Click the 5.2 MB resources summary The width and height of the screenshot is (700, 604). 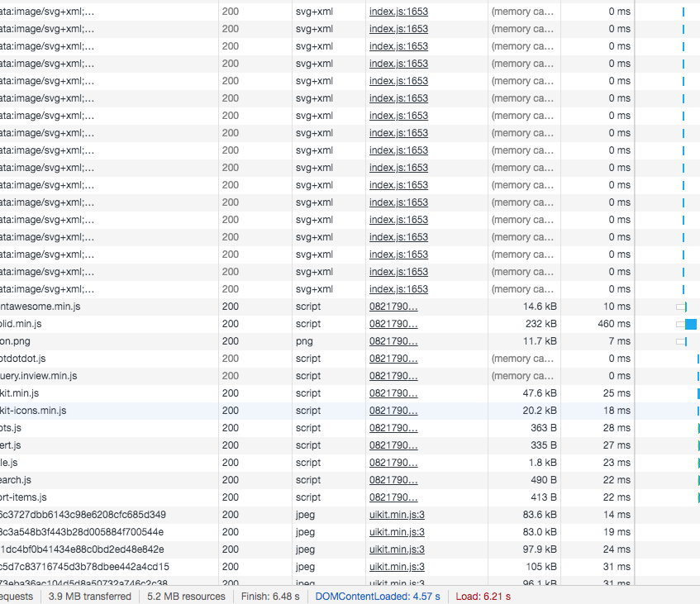[185, 596]
